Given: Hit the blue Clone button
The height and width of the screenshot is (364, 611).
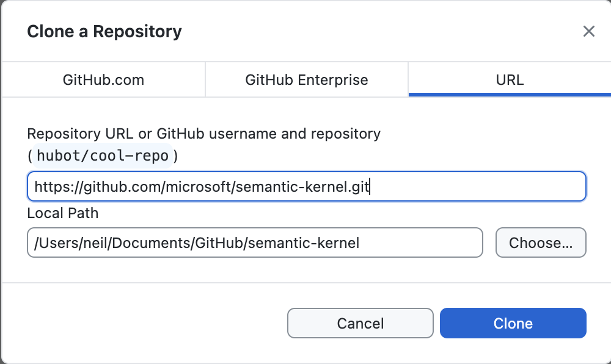Looking at the screenshot, I should (x=513, y=323).
